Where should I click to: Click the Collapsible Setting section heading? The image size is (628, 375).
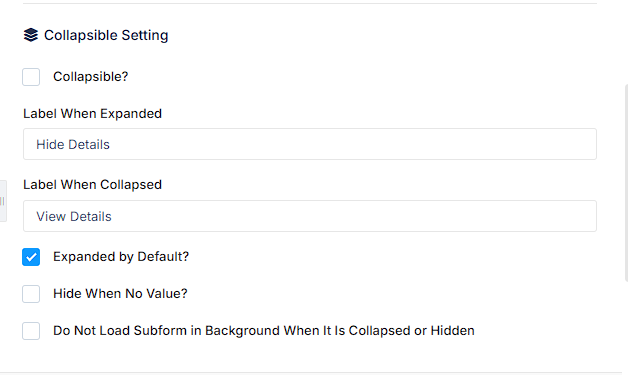click(106, 35)
